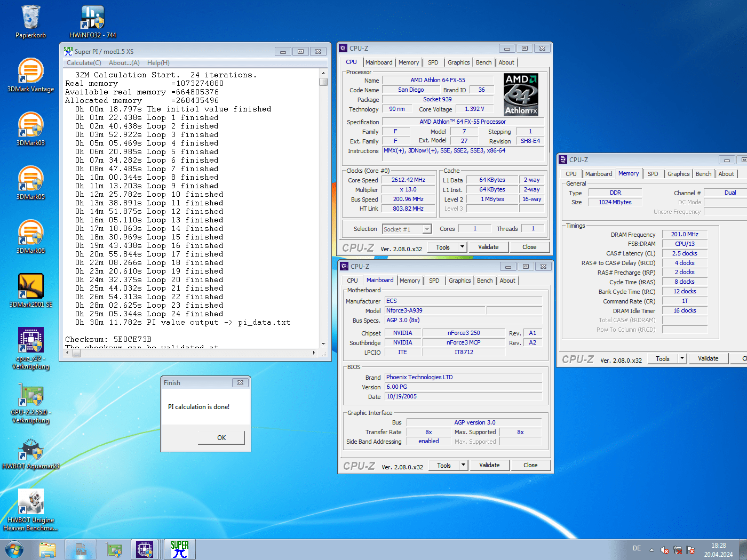The height and width of the screenshot is (560, 747).
Task: Open the Papierkorb recycle bin icon
Action: coord(30,22)
